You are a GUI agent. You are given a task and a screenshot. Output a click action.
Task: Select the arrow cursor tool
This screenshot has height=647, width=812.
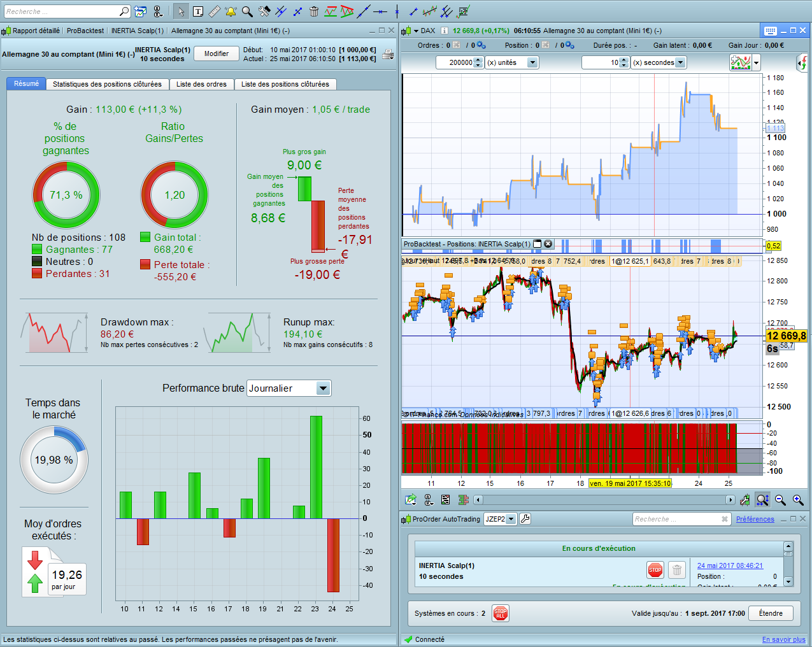(x=182, y=11)
